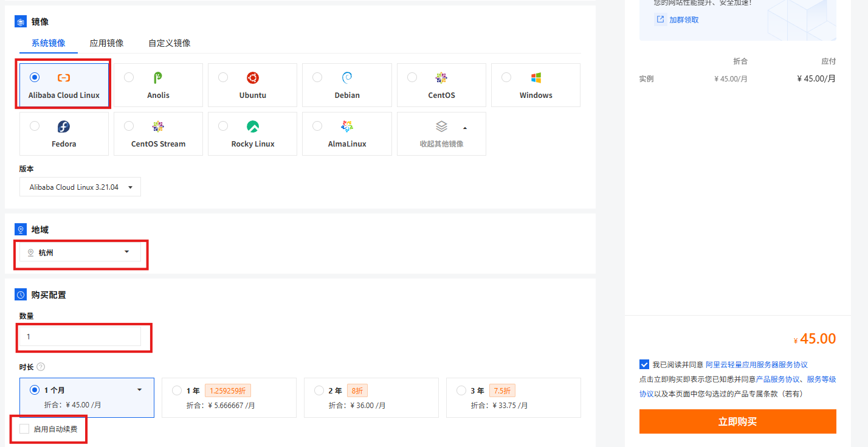Click the 7.5折 discount badge
The width and height of the screenshot is (868, 447).
[502, 390]
